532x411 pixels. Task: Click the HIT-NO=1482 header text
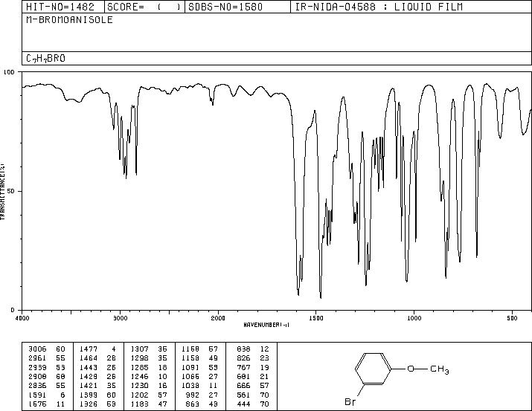click(60, 7)
